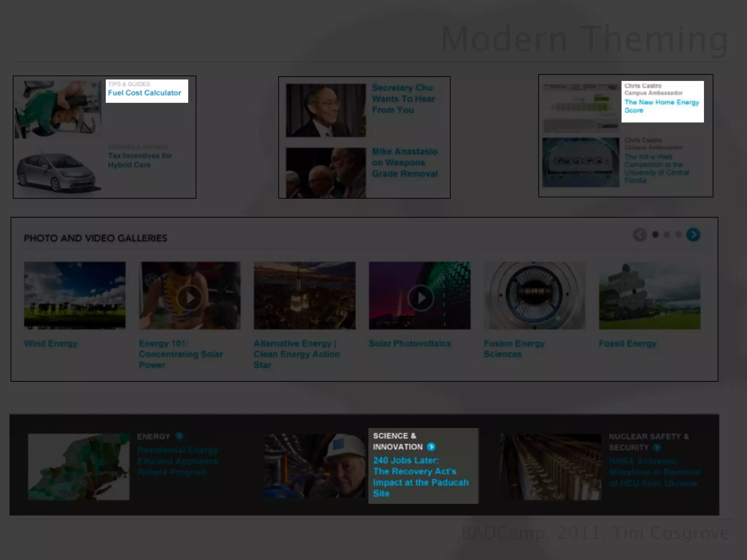Screen dimensions: 747x560
Task: Open Mike Anastasio on Weapons Grade Removal
Action: 405,163
